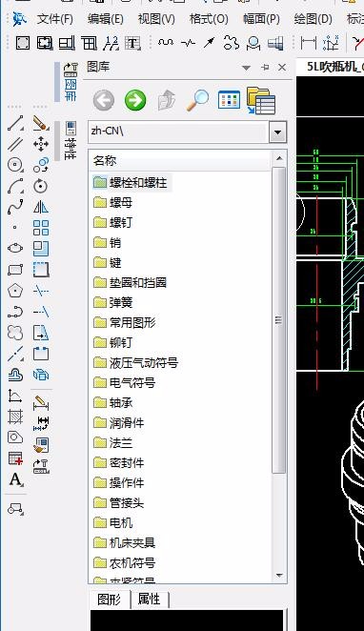Select the Eraser delete tool
Screen dimensions: 364x631
click(41, 123)
